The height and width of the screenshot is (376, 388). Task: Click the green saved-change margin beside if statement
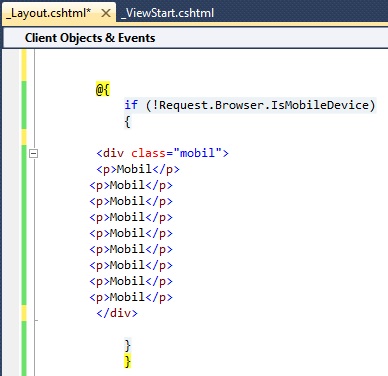coord(24,105)
